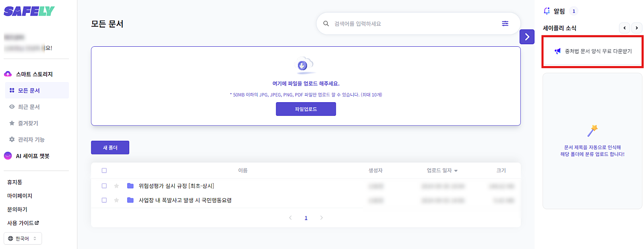Click the SAFELY logo
This screenshot has width=644, height=249.
click(x=29, y=11)
